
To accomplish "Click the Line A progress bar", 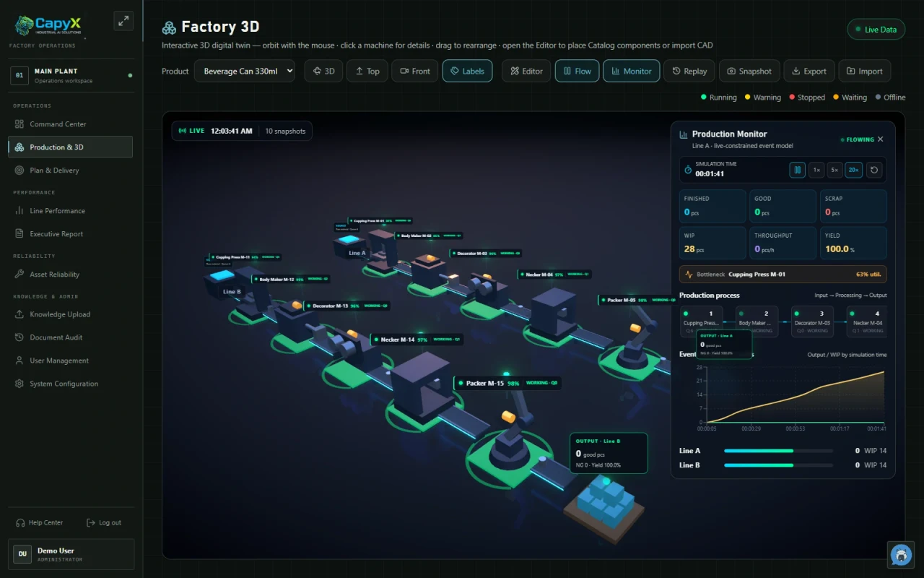I will click(778, 451).
